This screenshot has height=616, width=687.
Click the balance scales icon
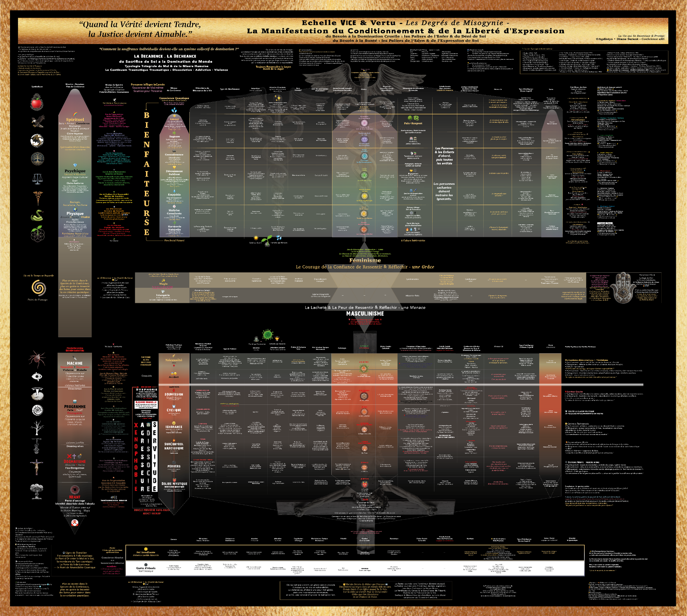click(37, 178)
